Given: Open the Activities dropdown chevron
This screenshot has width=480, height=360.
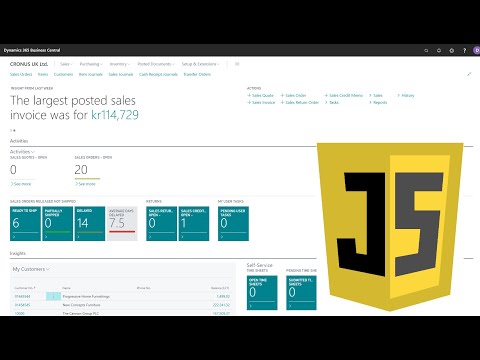Looking at the screenshot, I should pos(33,152).
